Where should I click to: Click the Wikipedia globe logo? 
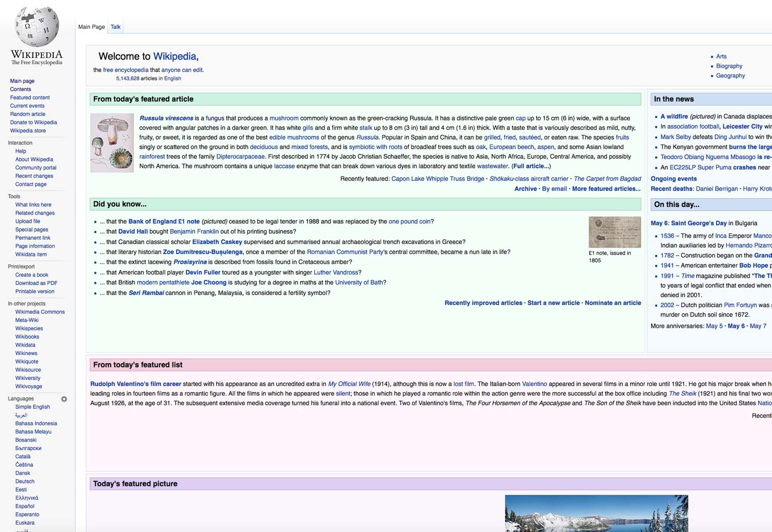(37, 27)
